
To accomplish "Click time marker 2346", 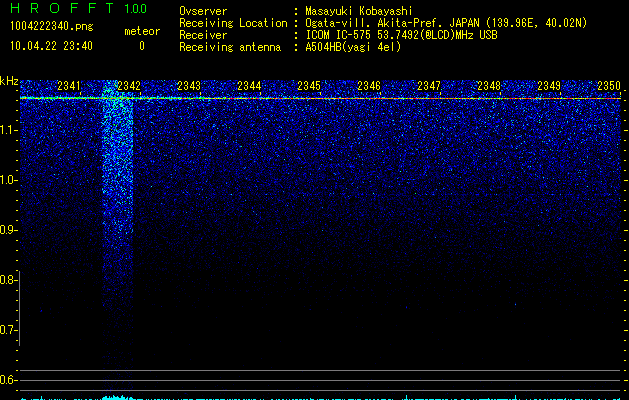I will click(x=369, y=86).
